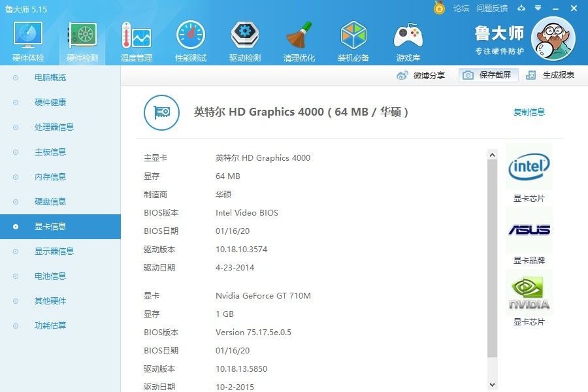Open 游戏库 gamepad icon
Image resolution: width=588 pixels, height=392 pixels.
[408, 36]
